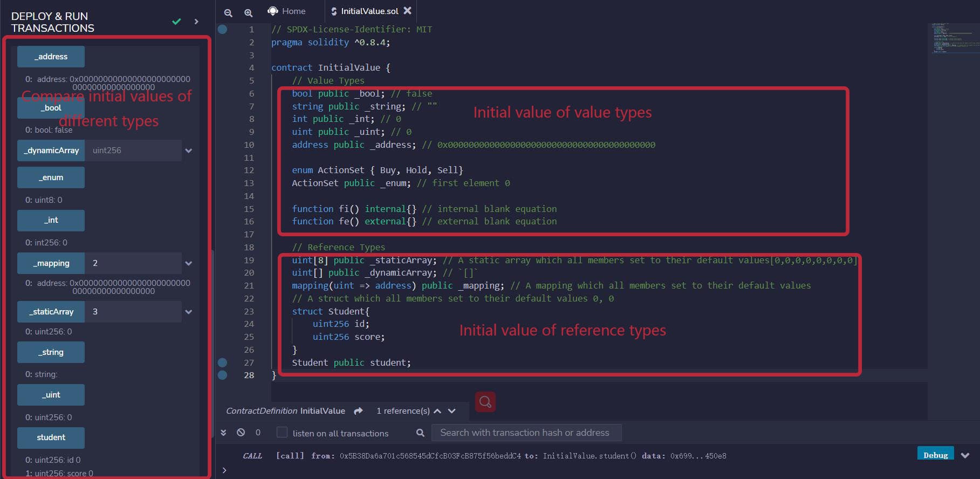The width and height of the screenshot is (980, 479).
Task: Click the terminal search magnifier icon
Action: click(x=420, y=433)
